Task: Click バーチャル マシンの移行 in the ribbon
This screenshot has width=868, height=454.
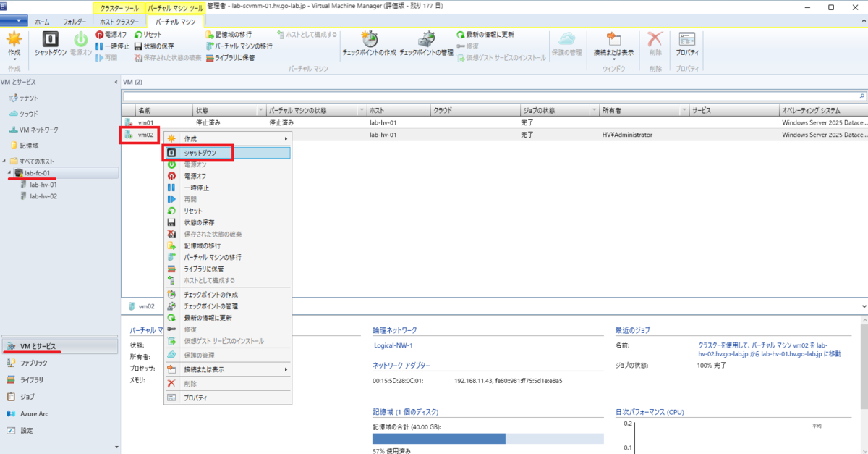Action: tap(239, 46)
